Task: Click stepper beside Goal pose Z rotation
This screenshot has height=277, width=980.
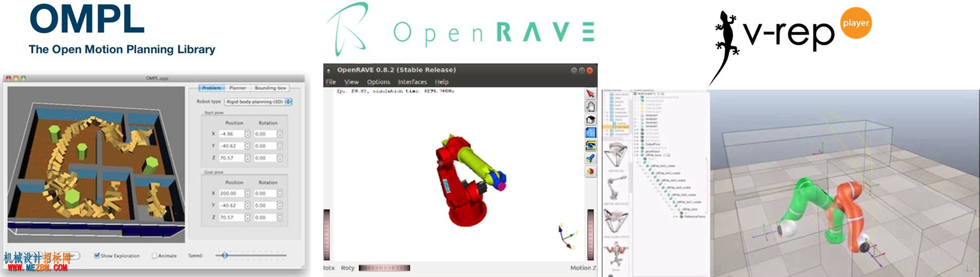Action: coord(279,217)
